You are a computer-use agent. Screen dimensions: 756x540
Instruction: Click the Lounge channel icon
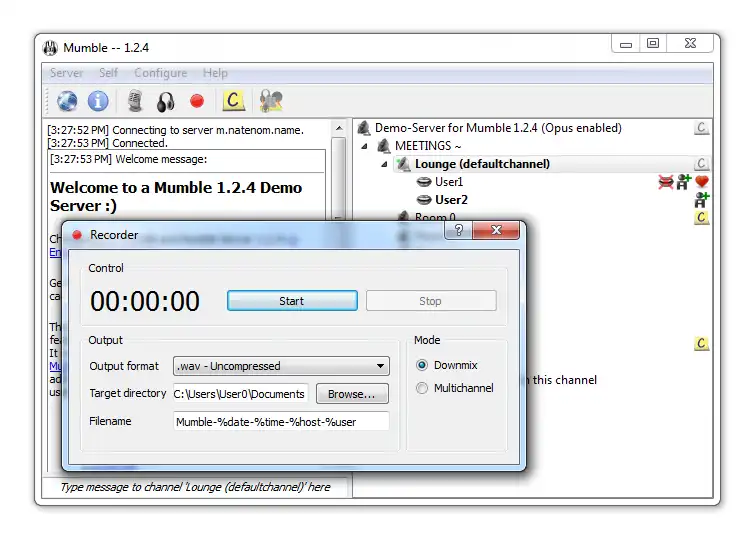click(403, 164)
